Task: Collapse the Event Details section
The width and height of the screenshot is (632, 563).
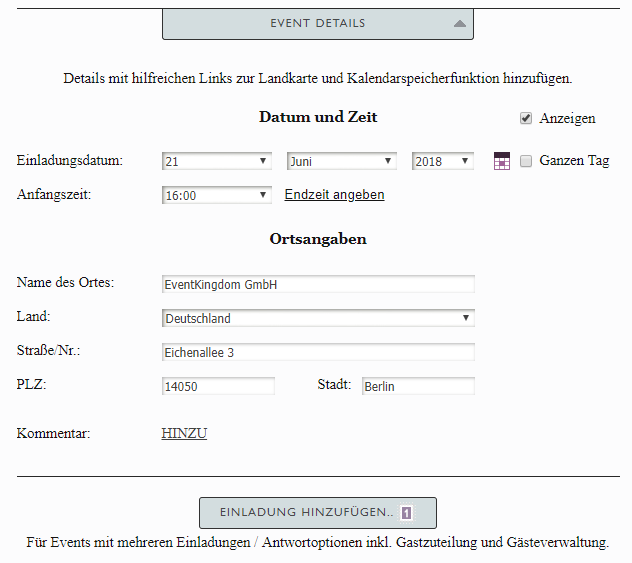Action: (x=317, y=23)
